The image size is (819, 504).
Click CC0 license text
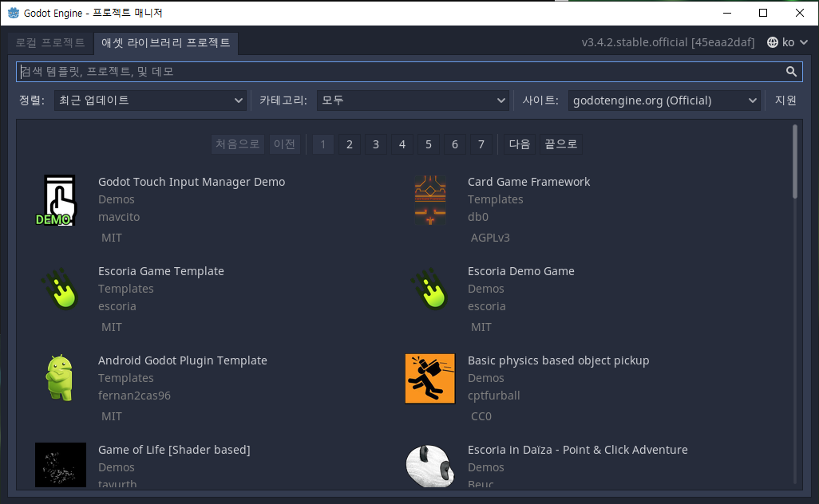click(x=481, y=416)
